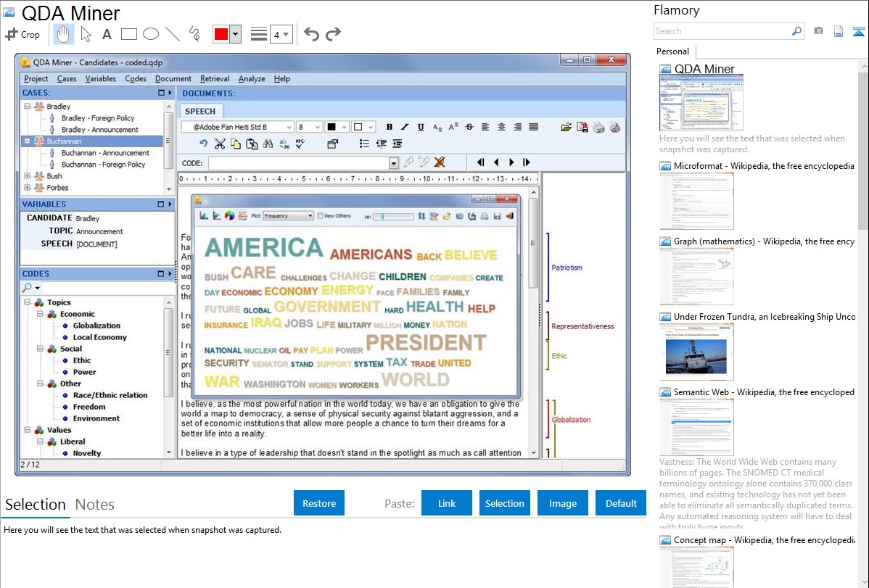Pick the rectangle drawing tool

(x=128, y=34)
